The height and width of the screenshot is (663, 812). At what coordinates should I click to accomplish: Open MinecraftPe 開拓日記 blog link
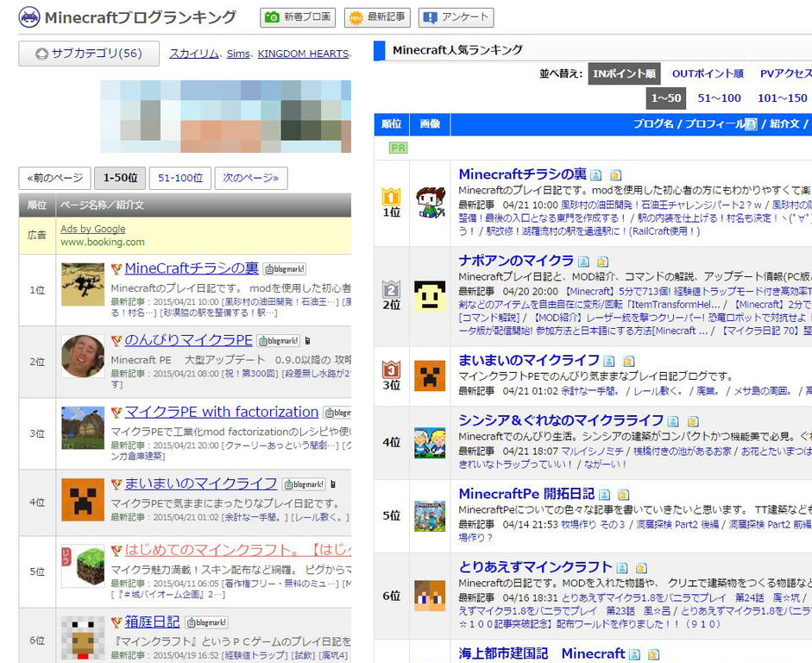click(526, 494)
